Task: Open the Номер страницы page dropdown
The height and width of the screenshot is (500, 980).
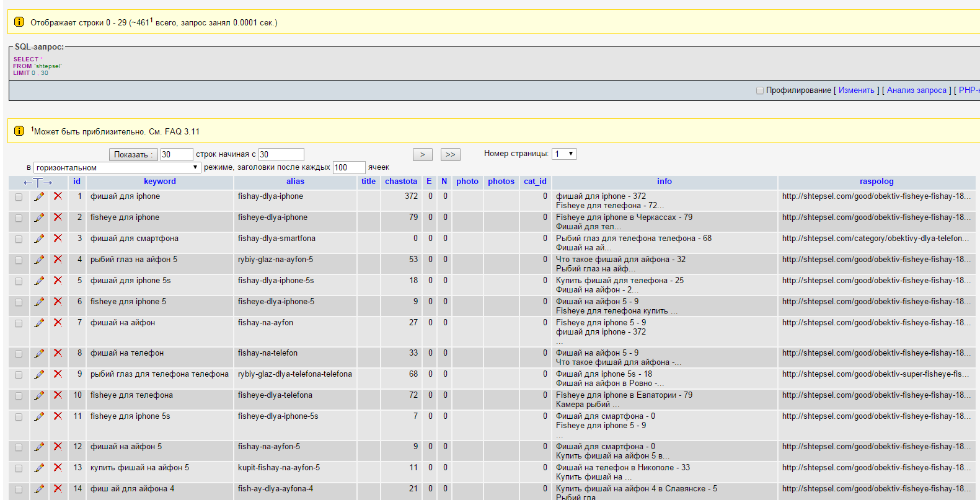Action: coord(564,154)
